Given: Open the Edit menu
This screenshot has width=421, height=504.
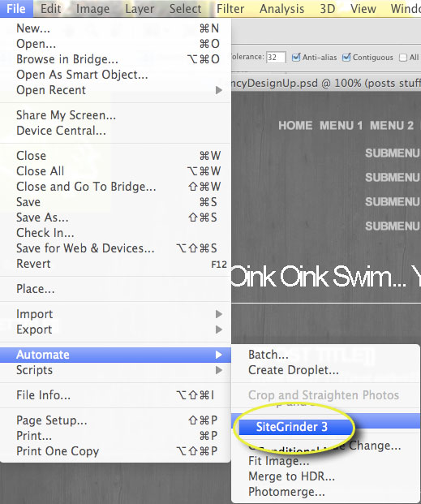Looking at the screenshot, I should 51,9.
